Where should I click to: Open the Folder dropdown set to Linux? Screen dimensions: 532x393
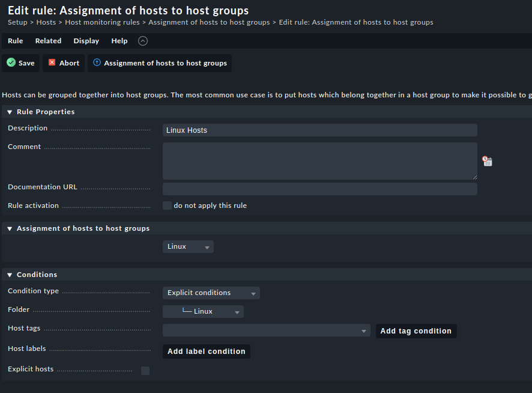tap(203, 311)
